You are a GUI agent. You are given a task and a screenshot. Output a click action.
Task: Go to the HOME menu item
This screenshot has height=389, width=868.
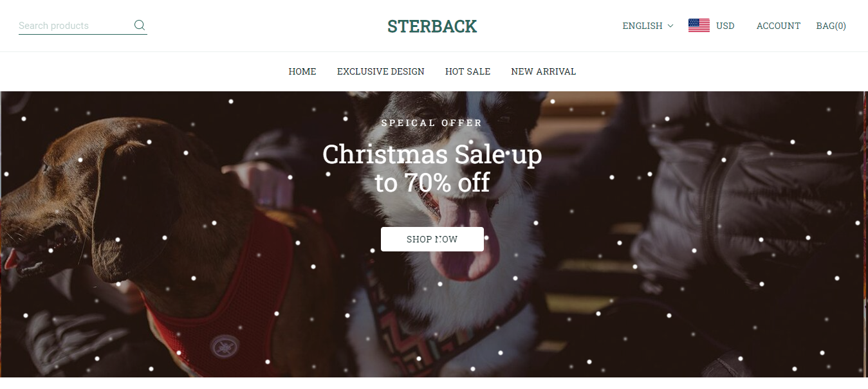[302, 71]
